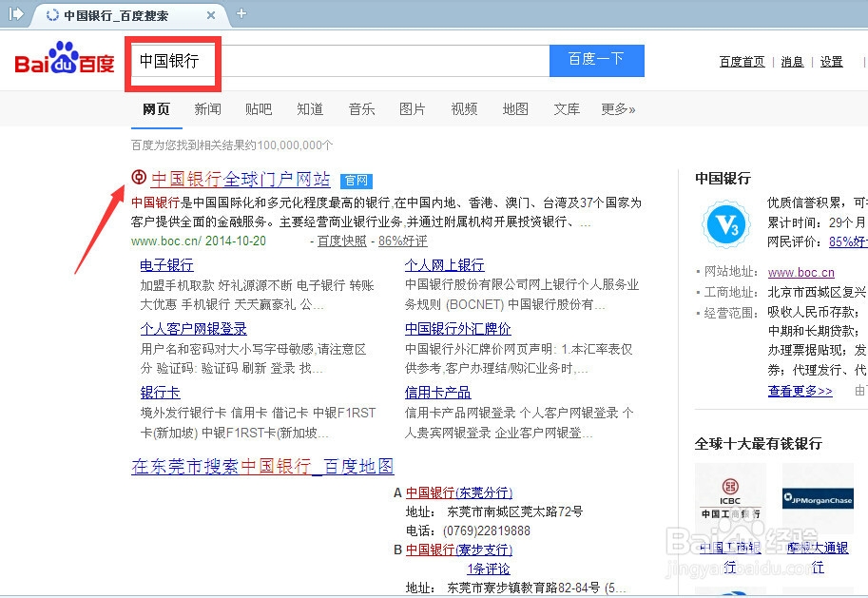The width and height of the screenshot is (868, 598).
Task: Click the 全球十大最有钱银行 heading
Action: (x=759, y=444)
